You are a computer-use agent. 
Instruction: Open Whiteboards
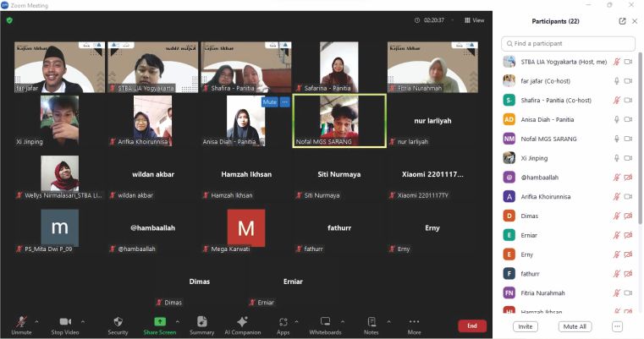pyautogui.click(x=325, y=325)
